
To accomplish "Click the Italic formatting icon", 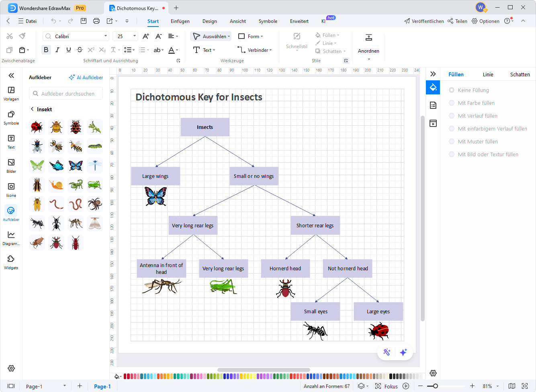I will pos(57,50).
